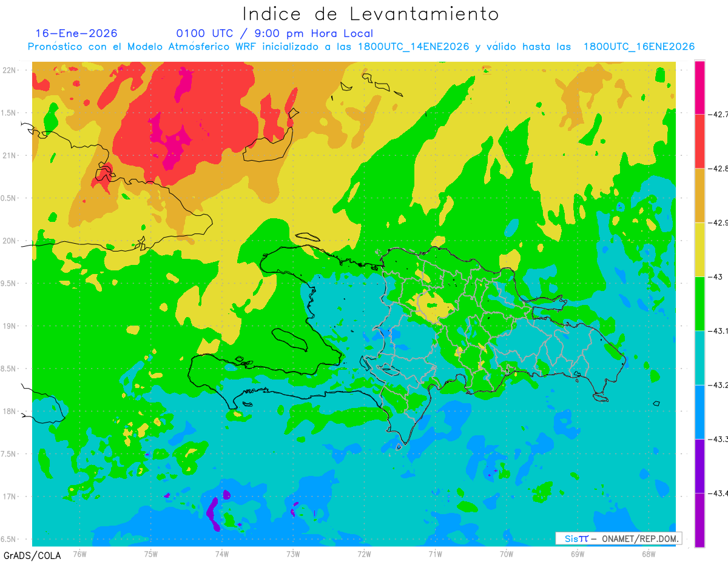Click the '0100 UTC / 9:00 pm Hora Local' text
The height and width of the screenshot is (562, 728).
pos(274,33)
